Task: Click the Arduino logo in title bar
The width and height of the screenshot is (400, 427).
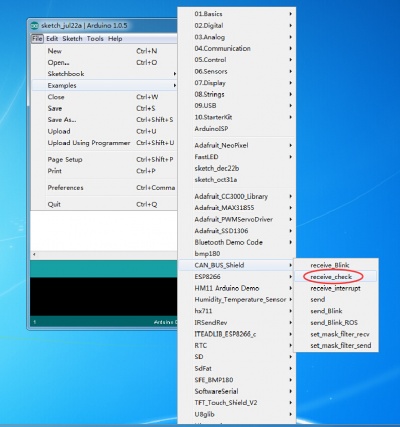Action: pos(34,25)
